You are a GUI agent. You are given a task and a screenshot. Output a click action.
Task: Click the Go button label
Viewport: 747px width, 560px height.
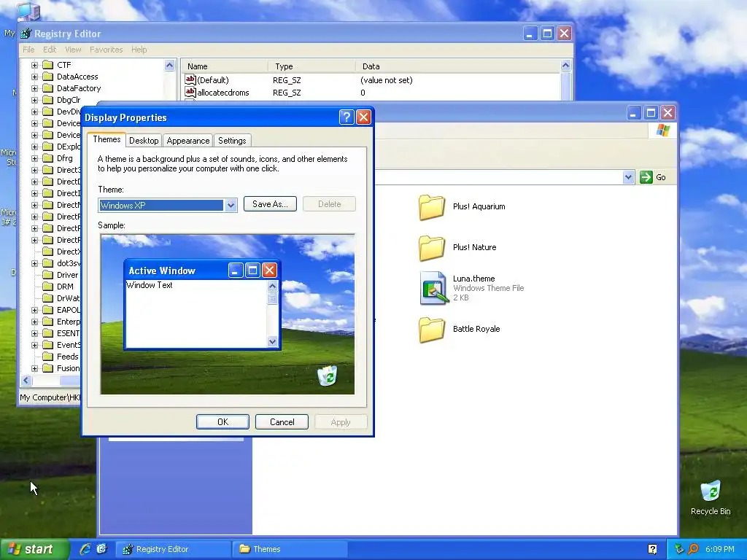click(x=660, y=177)
